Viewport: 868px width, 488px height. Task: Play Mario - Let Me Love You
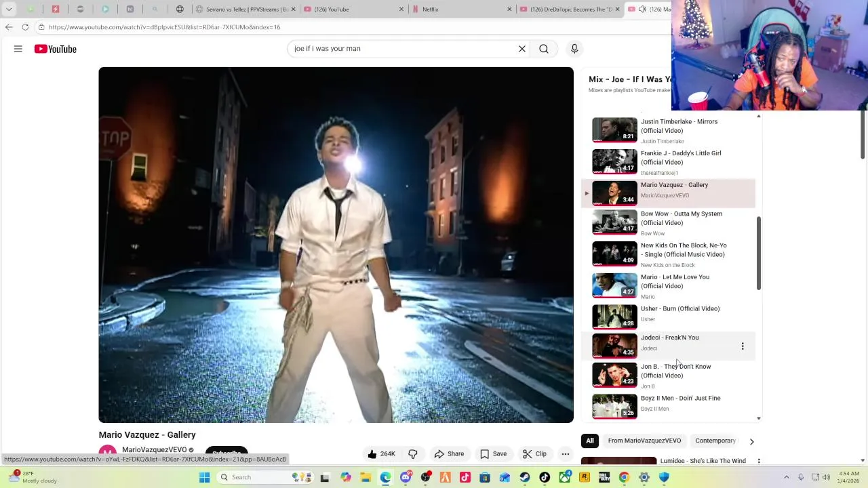(668, 286)
